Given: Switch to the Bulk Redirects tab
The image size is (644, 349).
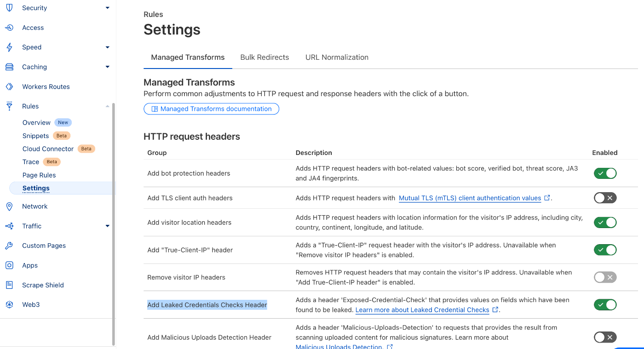Looking at the screenshot, I should pos(264,57).
